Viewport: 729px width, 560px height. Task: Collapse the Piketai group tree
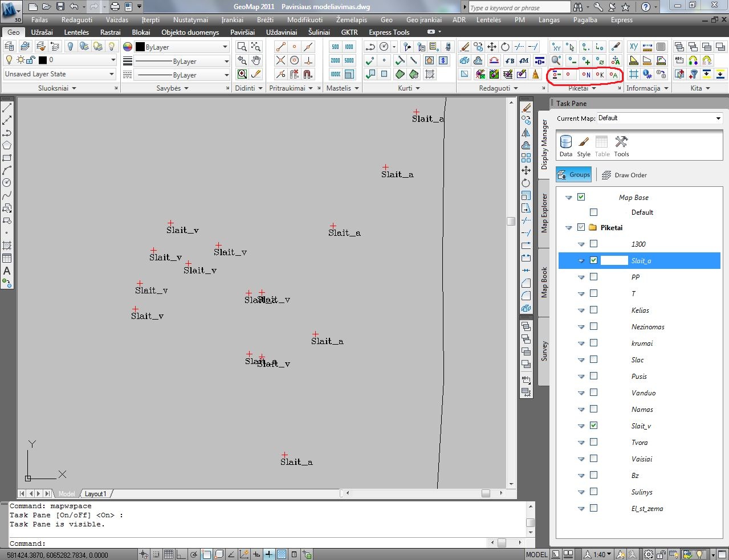[568, 228]
